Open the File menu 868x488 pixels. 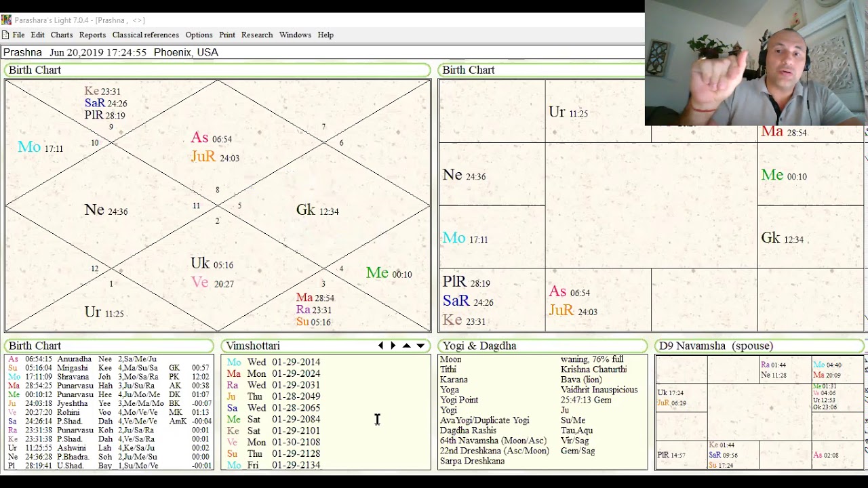tap(18, 35)
